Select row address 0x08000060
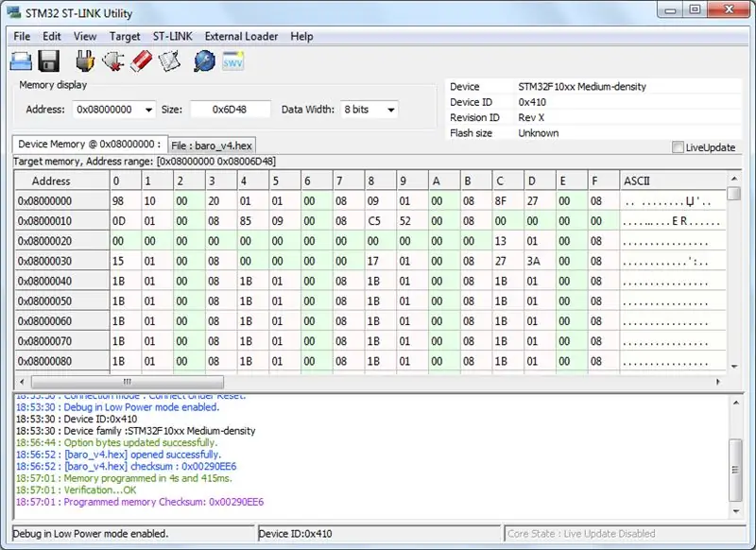The height and width of the screenshot is (550, 756). point(61,321)
